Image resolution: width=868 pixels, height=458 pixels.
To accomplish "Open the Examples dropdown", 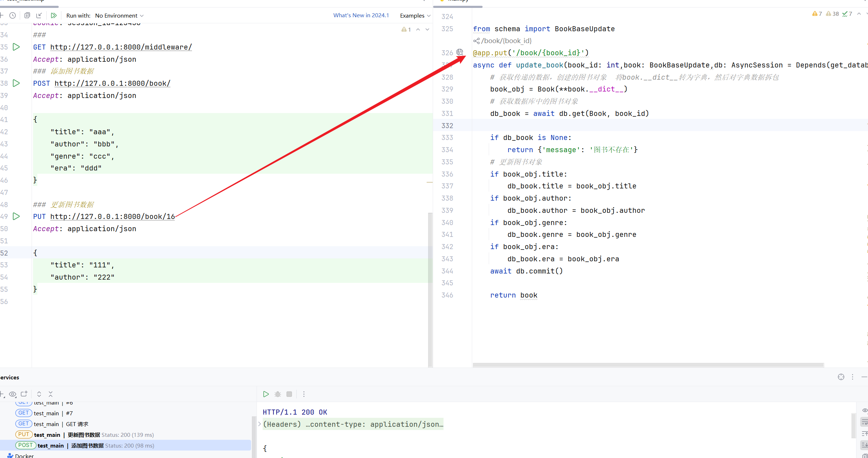I will point(415,15).
